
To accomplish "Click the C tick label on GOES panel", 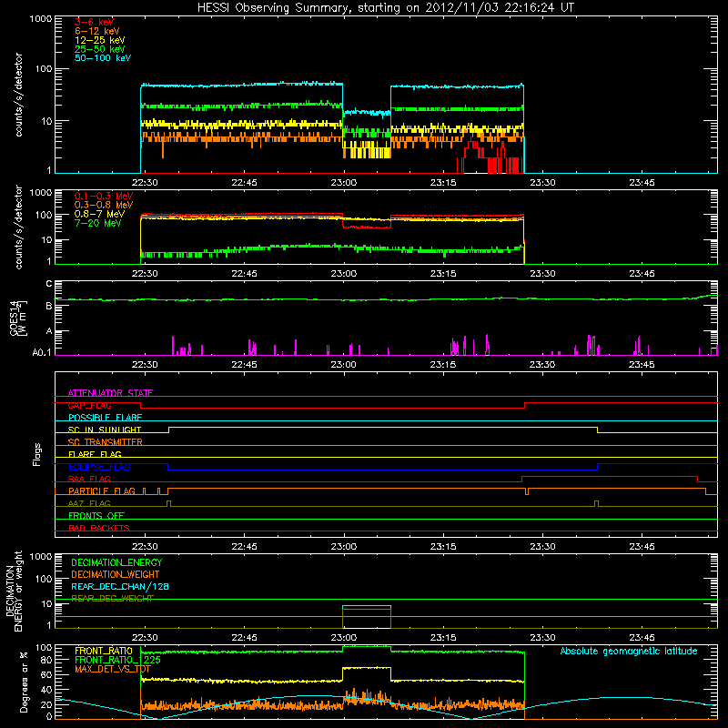I will point(49,283).
